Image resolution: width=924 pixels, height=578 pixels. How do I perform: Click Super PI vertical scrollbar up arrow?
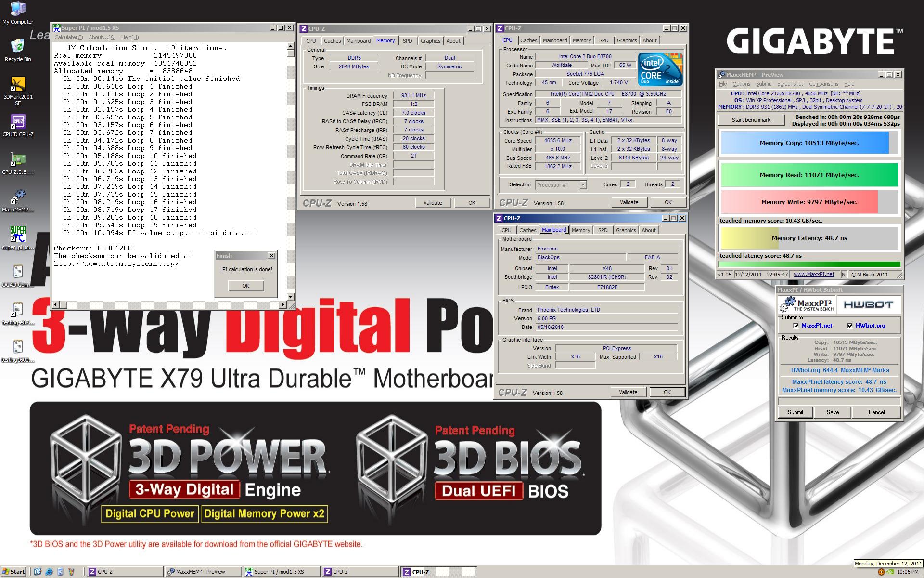290,46
